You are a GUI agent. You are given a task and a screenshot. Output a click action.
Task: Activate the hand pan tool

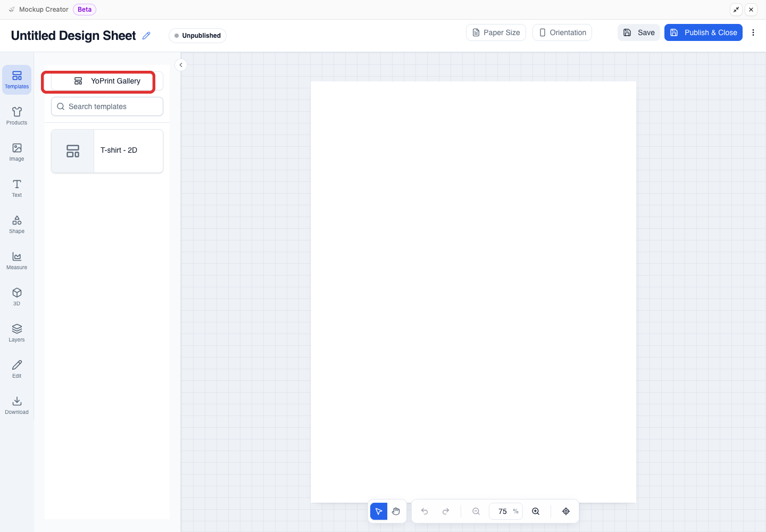pyautogui.click(x=396, y=511)
